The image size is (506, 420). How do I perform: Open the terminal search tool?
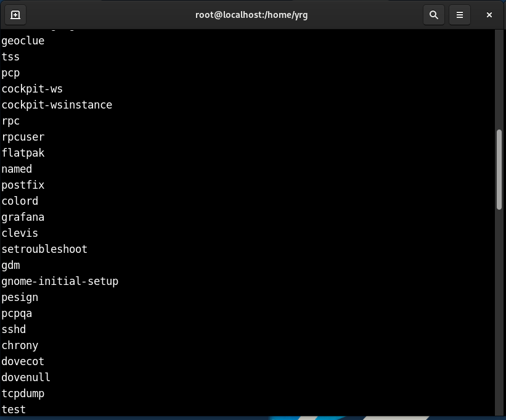click(x=434, y=15)
